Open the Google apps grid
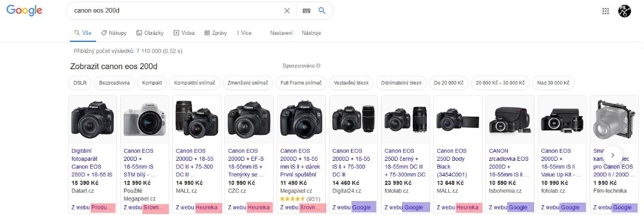The height and width of the screenshot is (216, 644). tap(606, 11)
